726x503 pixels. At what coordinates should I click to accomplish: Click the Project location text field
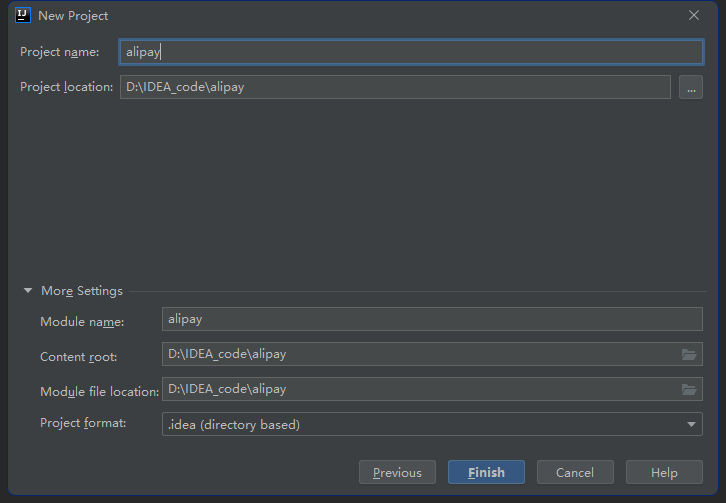[395, 87]
